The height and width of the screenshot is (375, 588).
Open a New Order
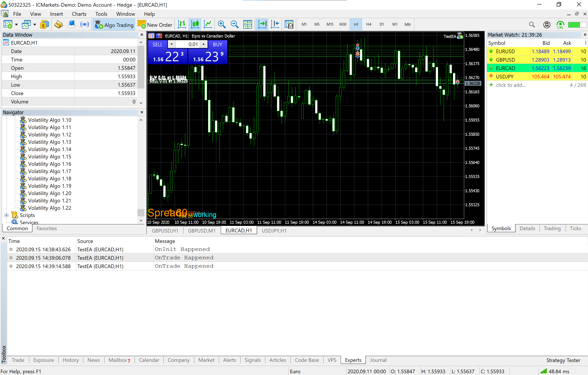155,25
